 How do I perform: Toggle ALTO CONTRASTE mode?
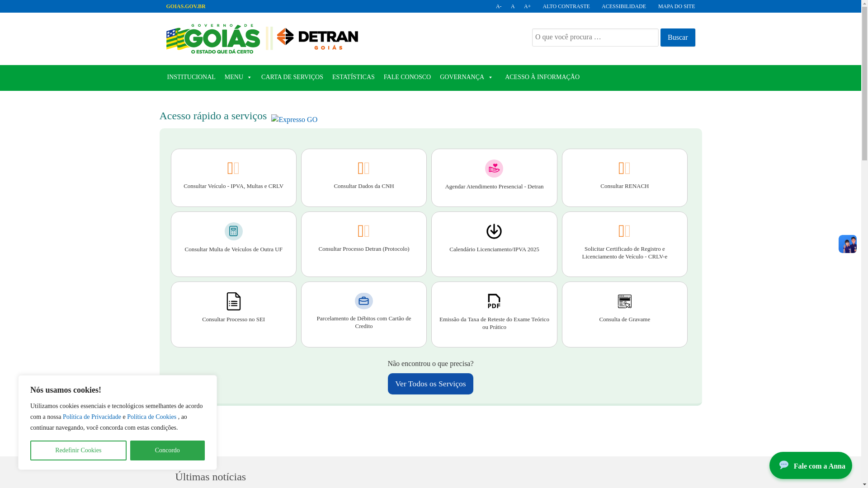tap(566, 6)
